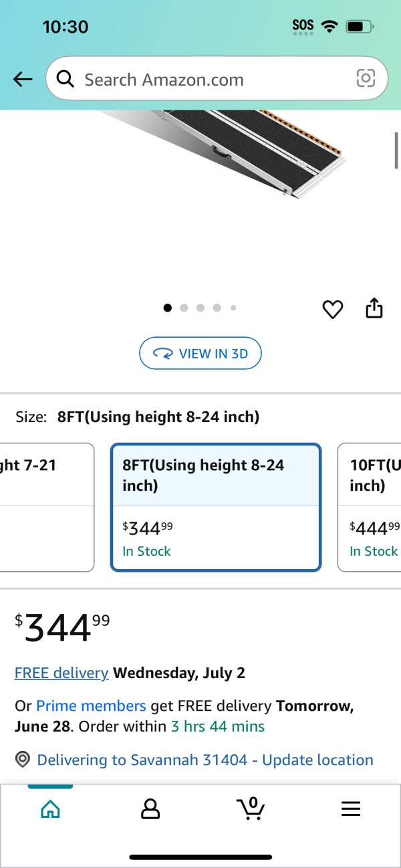The height and width of the screenshot is (868, 401).
Task: Open the Prime members link
Action: 91,706
